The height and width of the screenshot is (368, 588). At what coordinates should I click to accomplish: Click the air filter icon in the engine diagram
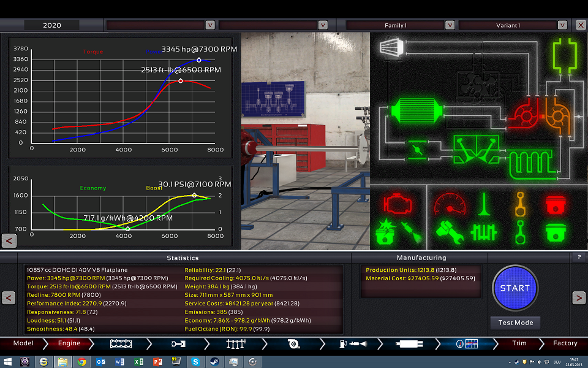391,47
